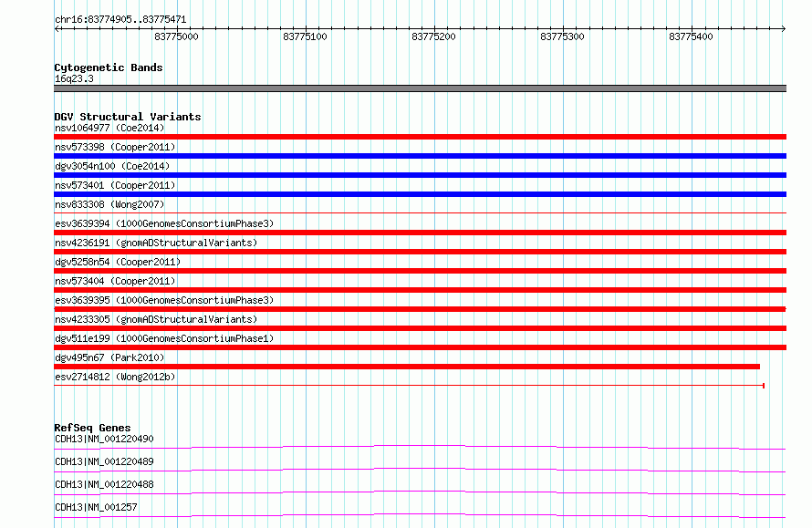Click the chr16:83774905..83775471 region label
Image resolution: width=812 pixels, height=528 pixels.
click(x=120, y=20)
